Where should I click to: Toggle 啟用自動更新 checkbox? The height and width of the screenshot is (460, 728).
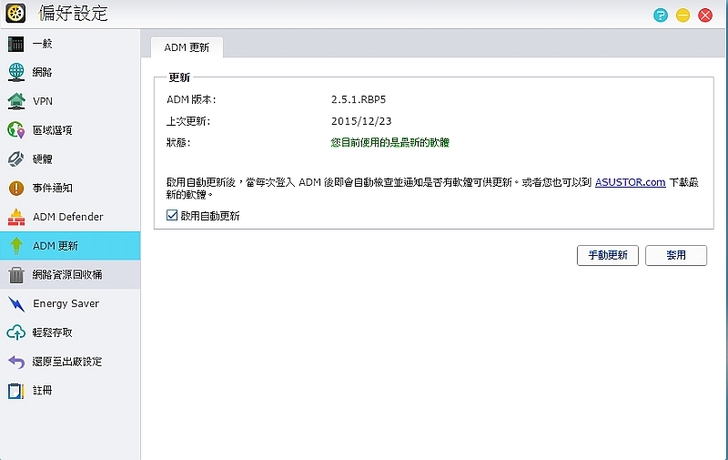click(x=172, y=215)
